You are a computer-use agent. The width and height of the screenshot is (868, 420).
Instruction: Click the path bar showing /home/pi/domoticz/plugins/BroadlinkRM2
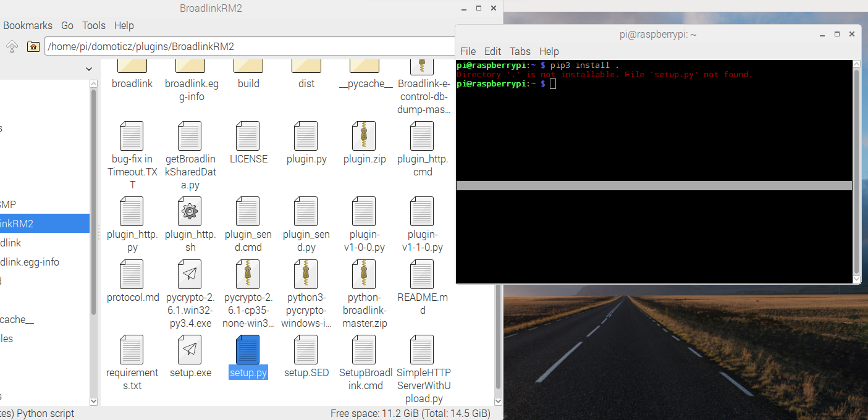coord(250,46)
